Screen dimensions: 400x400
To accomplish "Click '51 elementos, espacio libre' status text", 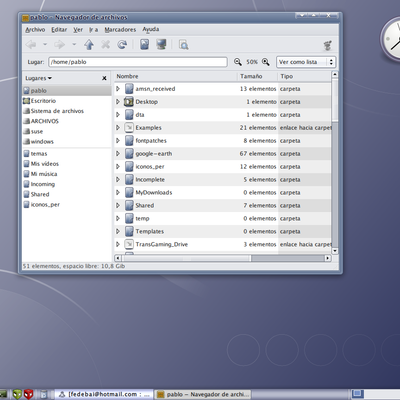I will tap(74, 266).
